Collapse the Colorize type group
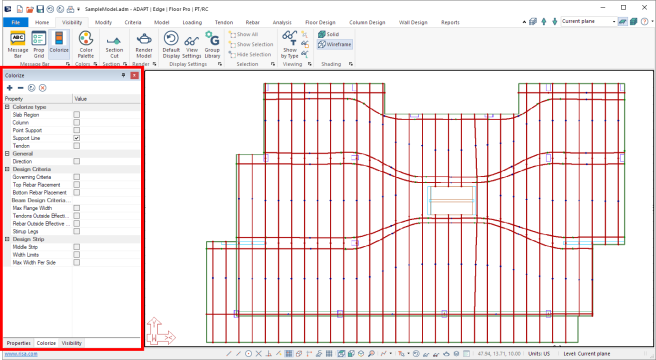 [7, 107]
